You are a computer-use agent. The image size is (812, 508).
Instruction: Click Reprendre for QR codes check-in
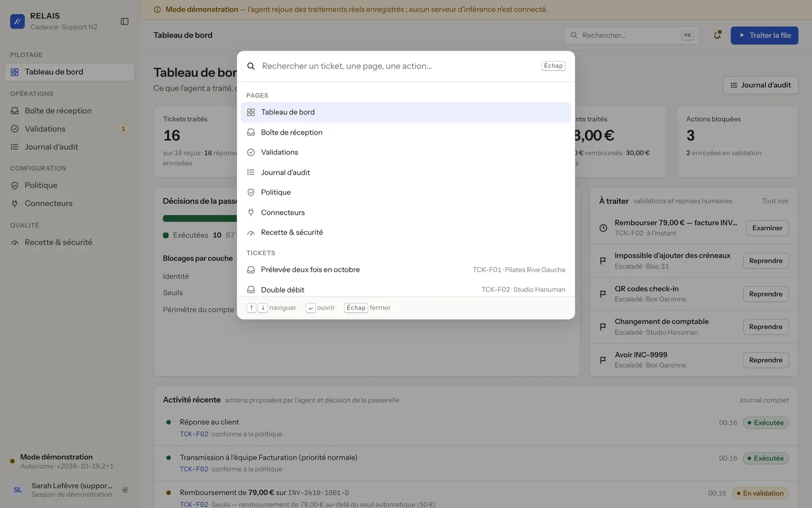tap(765, 294)
